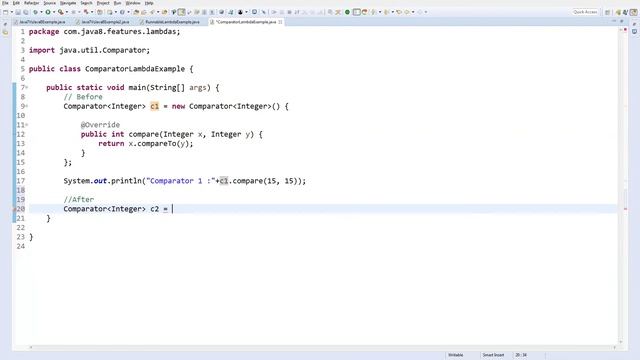Open the Refactor menu
640x360 pixels.
31,3
